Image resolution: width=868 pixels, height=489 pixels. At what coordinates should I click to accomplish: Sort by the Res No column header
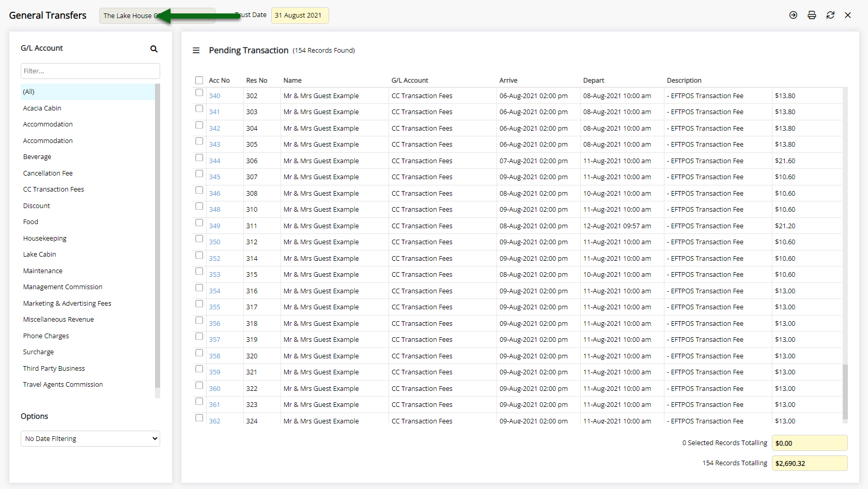pos(256,81)
